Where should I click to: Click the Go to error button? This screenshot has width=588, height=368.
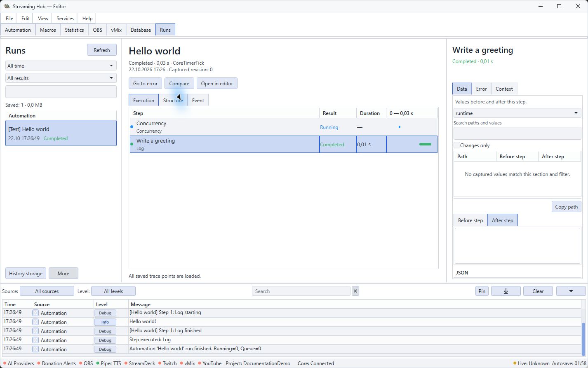click(145, 83)
